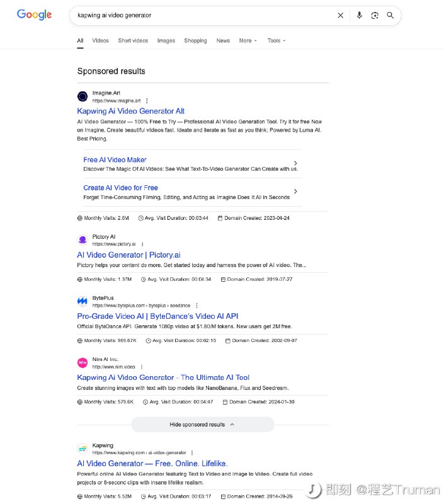Image resolution: width=444 pixels, height=504 pixels.
Task: Open three-dot menu beside Nim AI result
Action: coord(142,367)
